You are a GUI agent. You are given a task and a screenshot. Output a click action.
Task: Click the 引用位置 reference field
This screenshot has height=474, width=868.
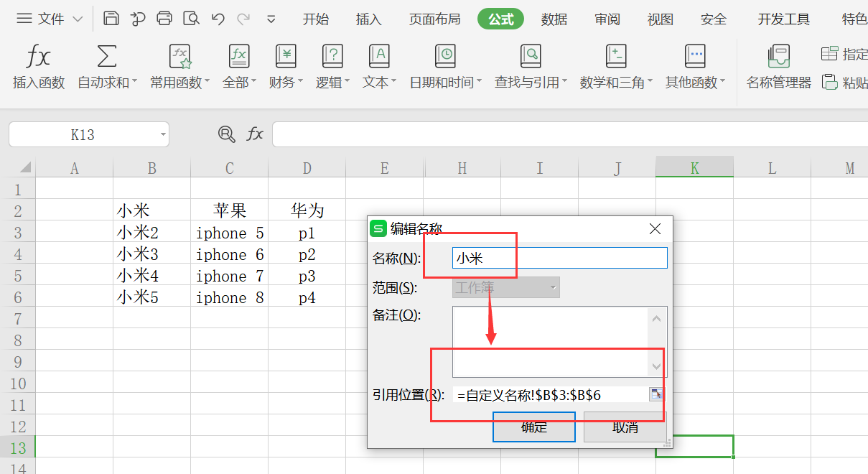tap(551, 394)
